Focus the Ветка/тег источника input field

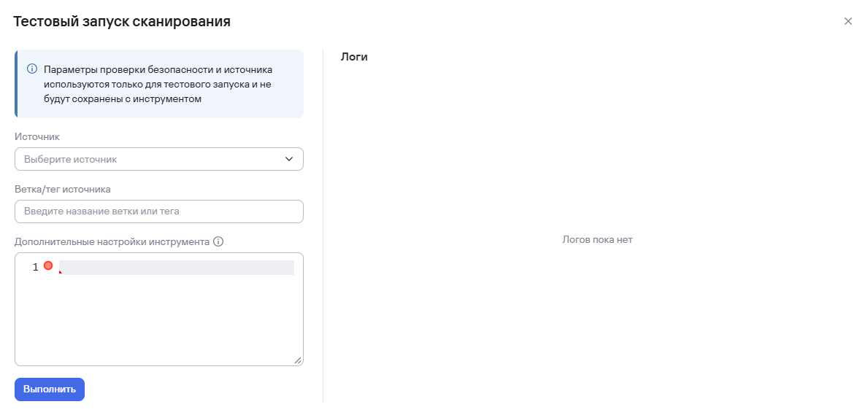[159, 212]
